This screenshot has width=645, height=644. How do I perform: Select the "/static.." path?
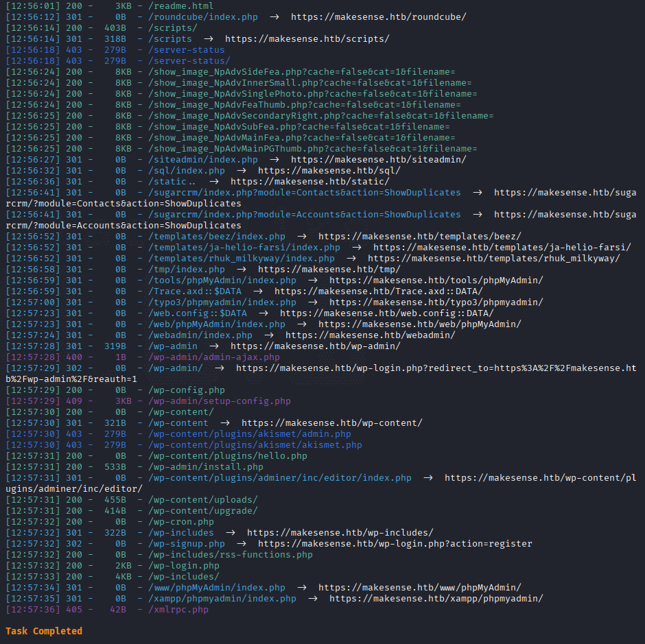click(x=172, y=182)
